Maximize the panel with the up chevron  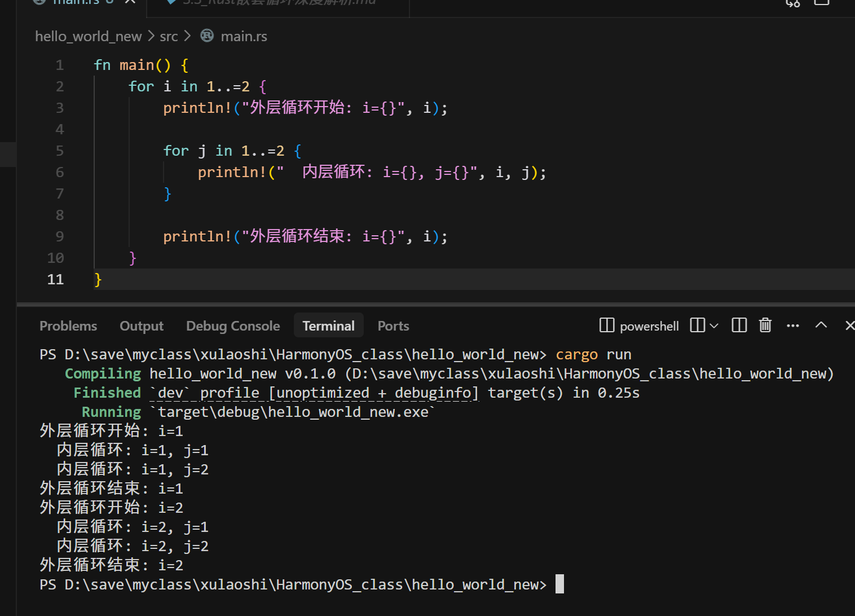coord(821,325)
